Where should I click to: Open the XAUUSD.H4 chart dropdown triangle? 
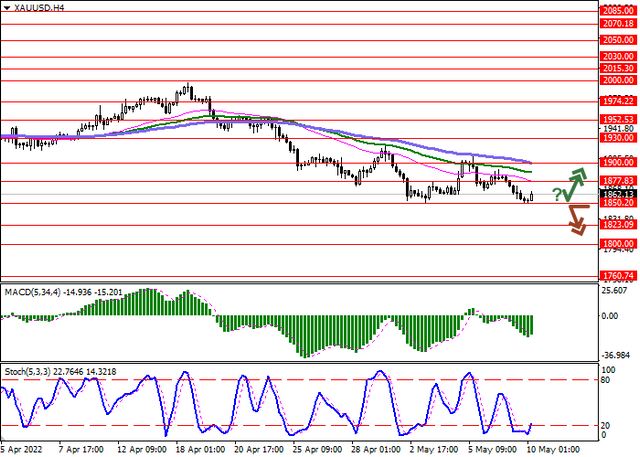(x=7, y=8)
